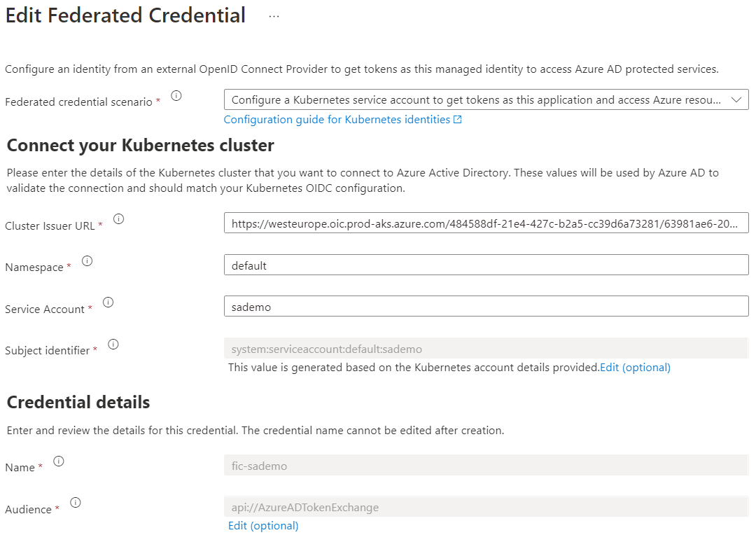Click info icon beside Subject identifier
756x535 pixels.
113,344
